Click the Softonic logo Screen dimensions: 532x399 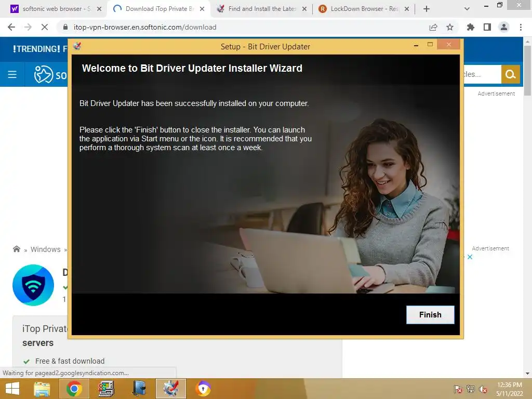(50, 74)
